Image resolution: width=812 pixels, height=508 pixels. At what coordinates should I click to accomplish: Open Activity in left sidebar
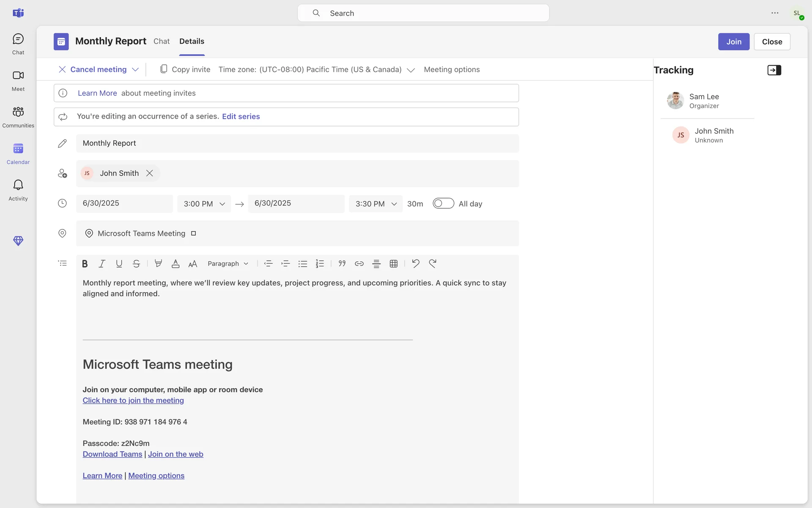[18, 190]
